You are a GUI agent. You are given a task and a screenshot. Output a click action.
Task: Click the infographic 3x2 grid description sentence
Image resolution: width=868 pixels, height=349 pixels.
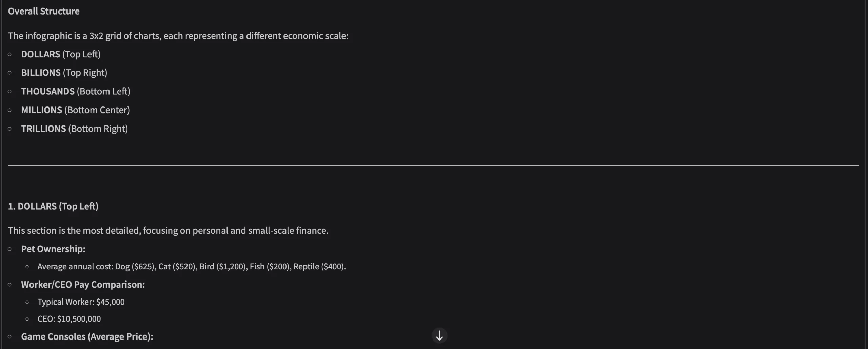click(x=178, y=36)
